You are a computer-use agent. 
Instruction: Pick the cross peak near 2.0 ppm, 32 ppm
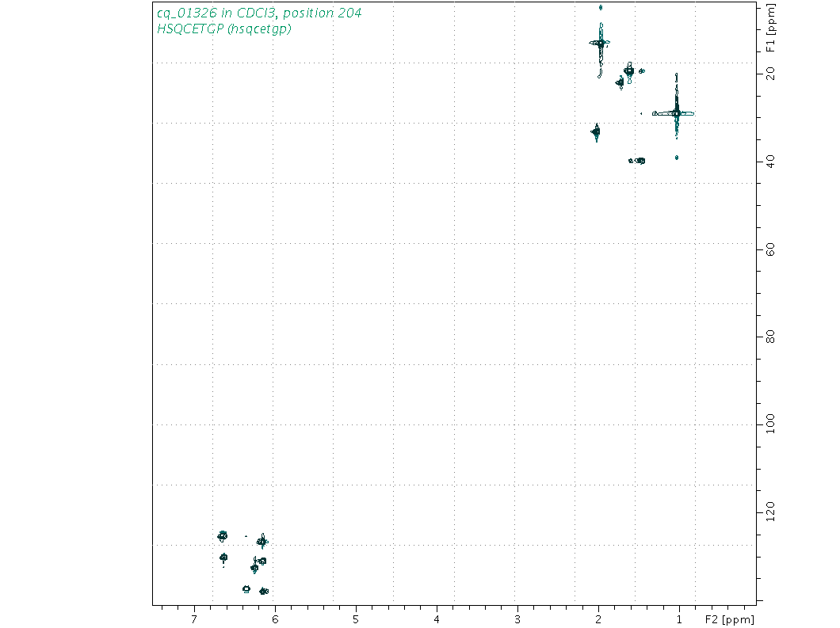coord(596,131)
